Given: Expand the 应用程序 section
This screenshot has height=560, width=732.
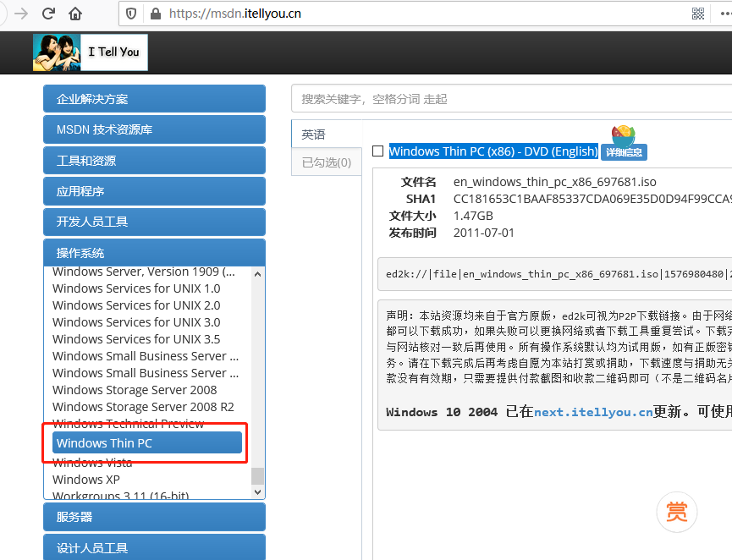Looking at the screenshot, I should (x=155, y=191).
